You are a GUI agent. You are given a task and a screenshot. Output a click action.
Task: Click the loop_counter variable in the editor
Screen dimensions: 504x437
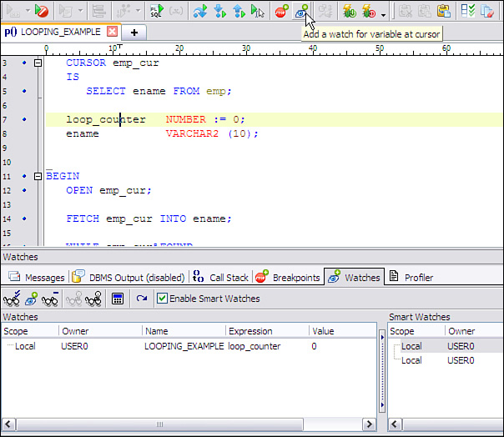[106, 119]
